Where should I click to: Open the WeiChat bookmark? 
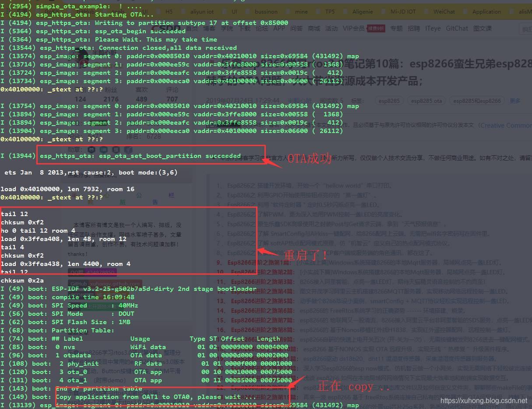pos(444,12)
